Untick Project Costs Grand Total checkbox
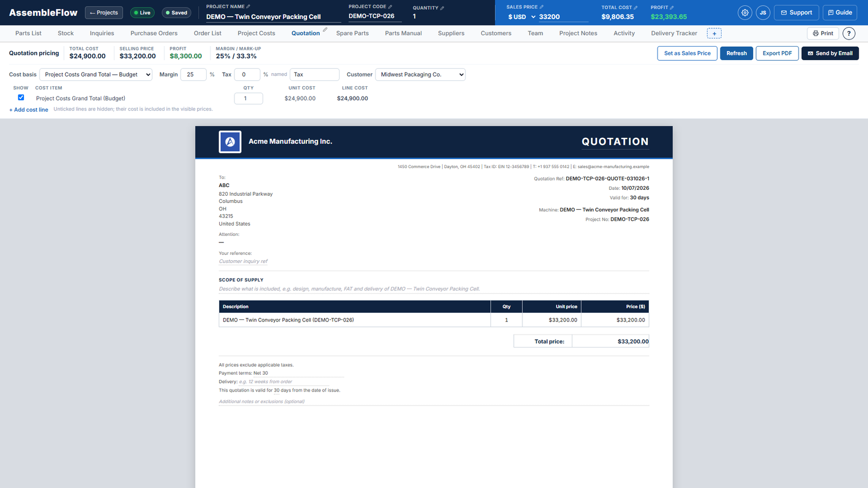The width and height of the screenshot is (868, 488). (x=21, y=98)
